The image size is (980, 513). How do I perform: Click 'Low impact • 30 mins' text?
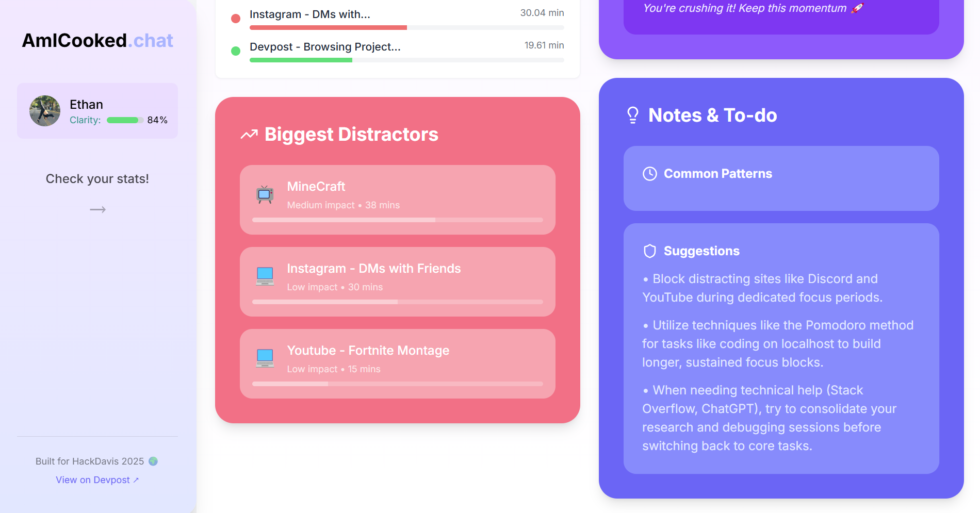click(335, 287)
